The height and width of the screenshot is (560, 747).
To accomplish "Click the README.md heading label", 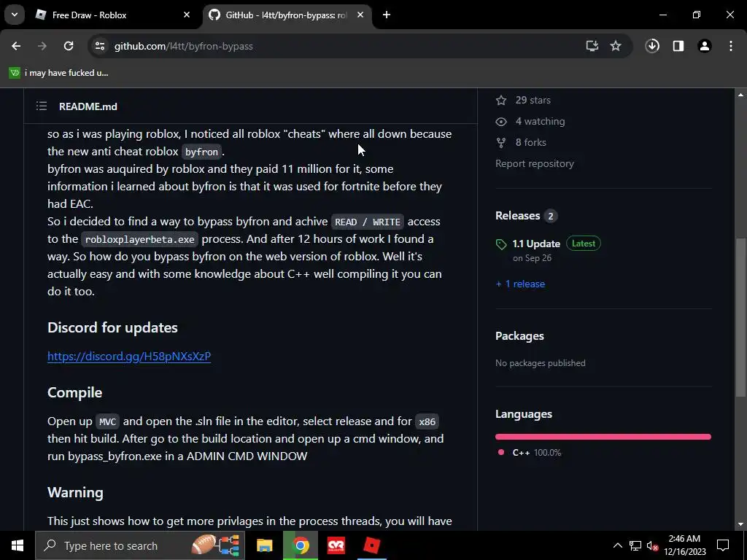I will pyautogui.click(x=88, y=106).
